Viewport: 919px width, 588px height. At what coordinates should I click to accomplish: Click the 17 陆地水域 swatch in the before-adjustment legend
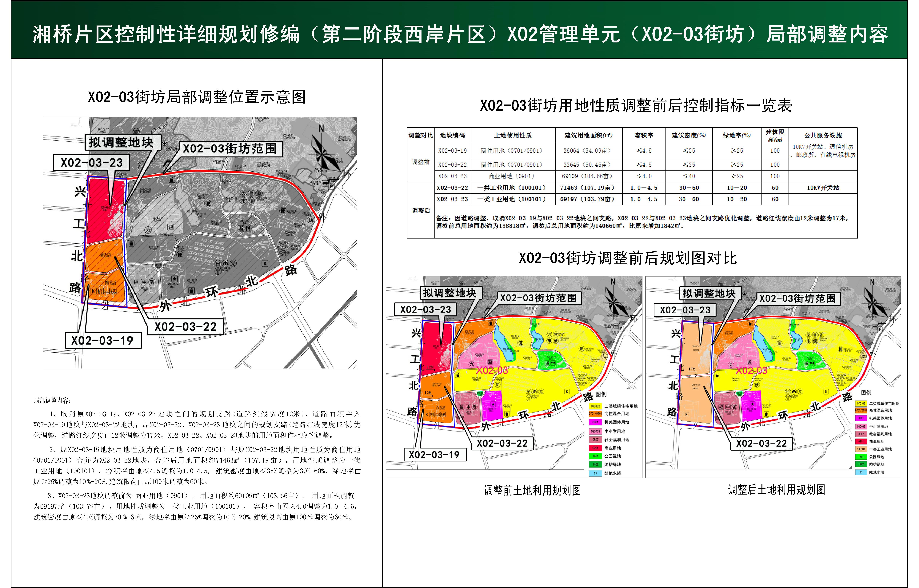595,473
